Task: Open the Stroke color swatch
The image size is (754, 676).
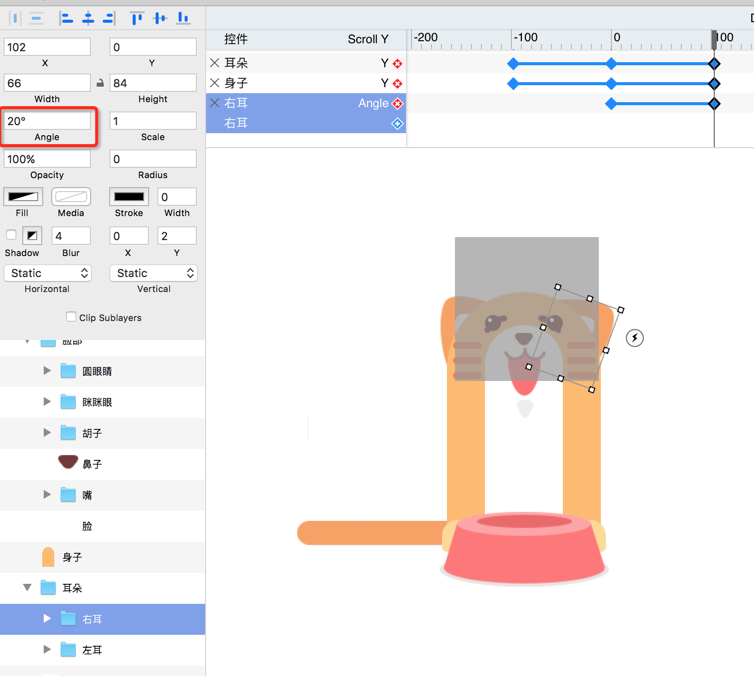Action: click(129, 197)
